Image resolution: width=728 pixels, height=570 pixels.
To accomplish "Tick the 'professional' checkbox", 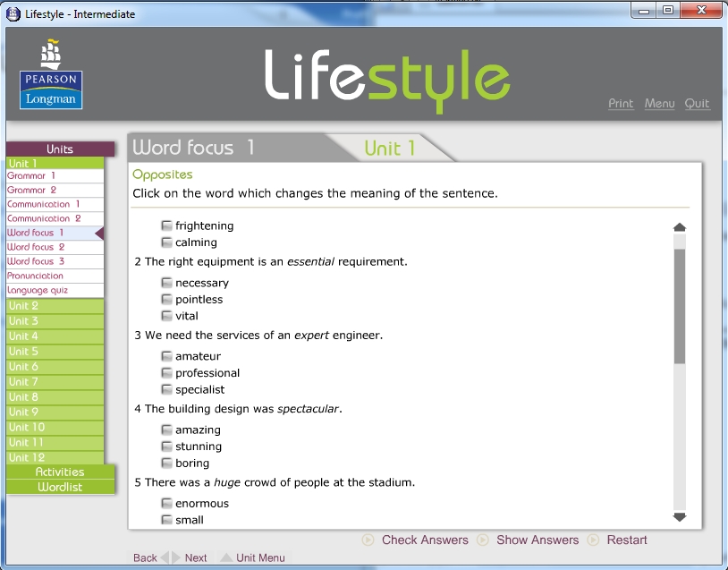I will coord(166,373).
